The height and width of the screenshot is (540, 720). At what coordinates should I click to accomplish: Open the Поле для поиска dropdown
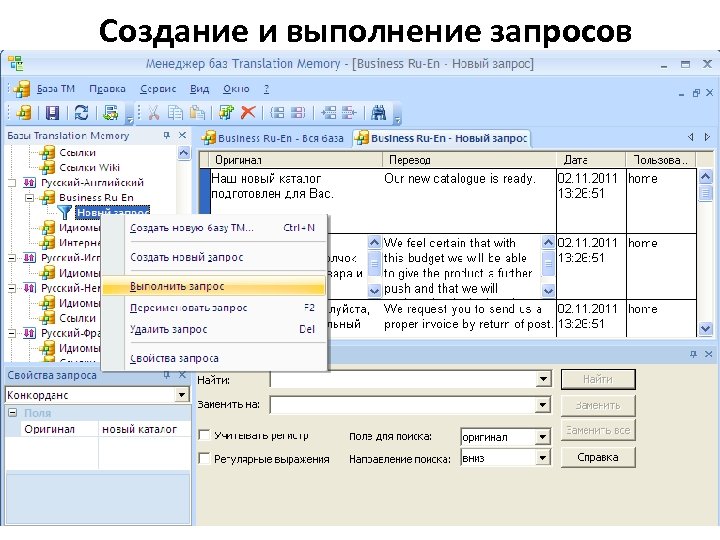[x=543, y=436]
